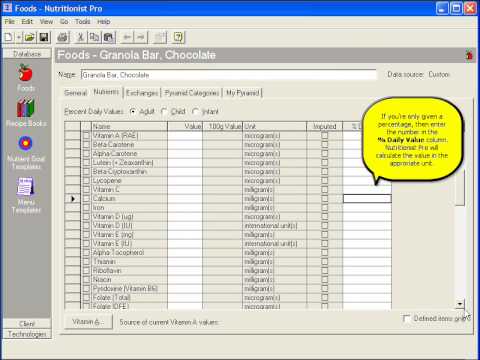Open Foods apple icon in sidebar

pyautogui.click(x=25, y=73)
